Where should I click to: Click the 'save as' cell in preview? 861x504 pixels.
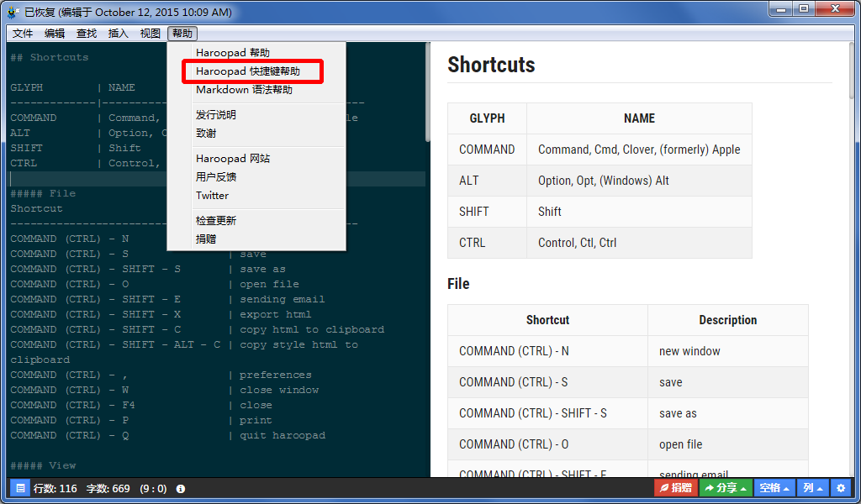point(727,413)
